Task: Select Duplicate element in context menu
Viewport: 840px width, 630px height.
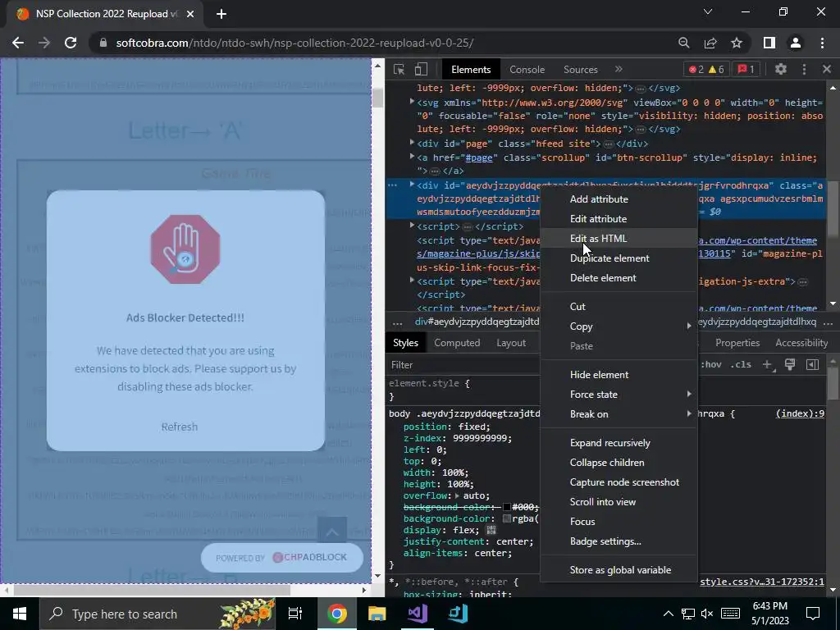Action: click(x=619, y=258)
